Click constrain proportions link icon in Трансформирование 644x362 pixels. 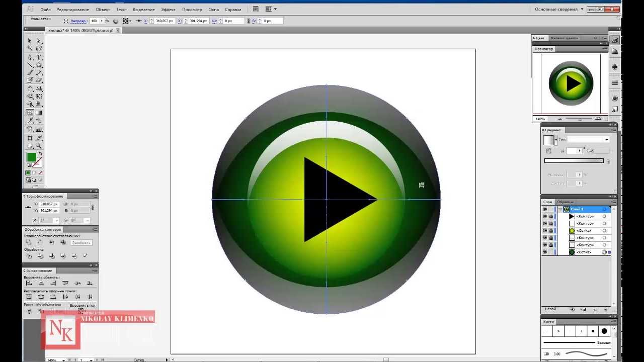coord(93,207)
